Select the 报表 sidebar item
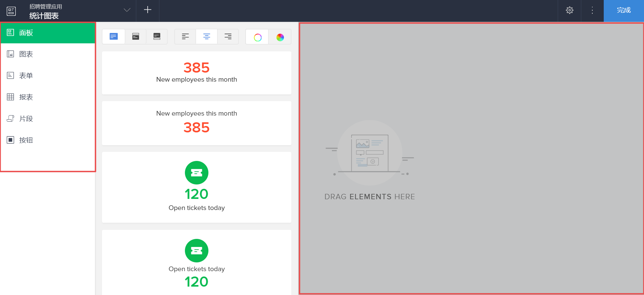Image resolution: width=644 pixels, height=295 pixels. coord(48,97)
